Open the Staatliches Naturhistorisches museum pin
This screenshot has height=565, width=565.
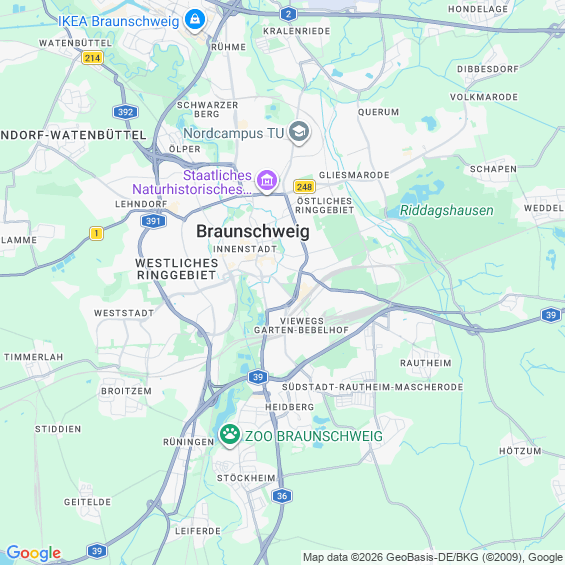pyautogui.click(x=267, y=181)
